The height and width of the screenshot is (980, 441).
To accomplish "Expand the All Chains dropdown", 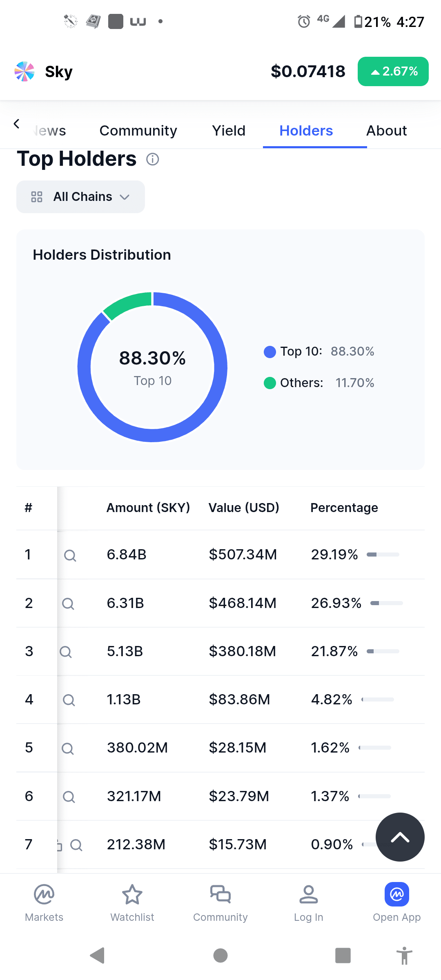I will point(80,197).
